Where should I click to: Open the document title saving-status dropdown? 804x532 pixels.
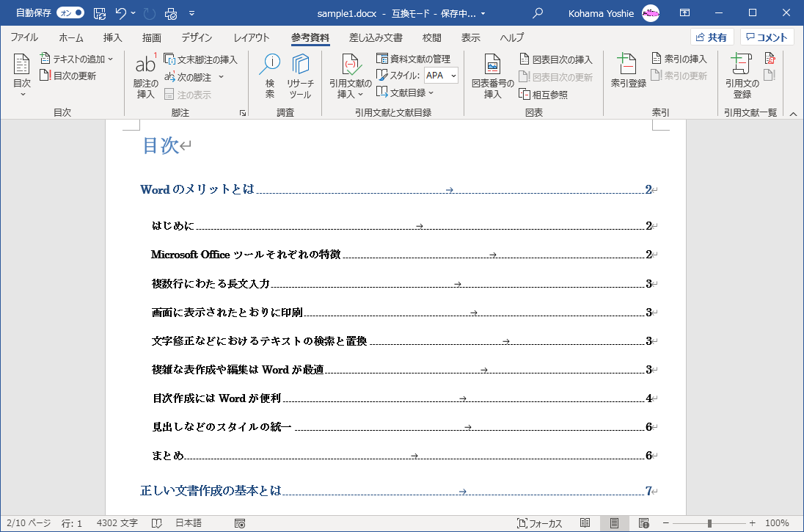coord(483,14)
